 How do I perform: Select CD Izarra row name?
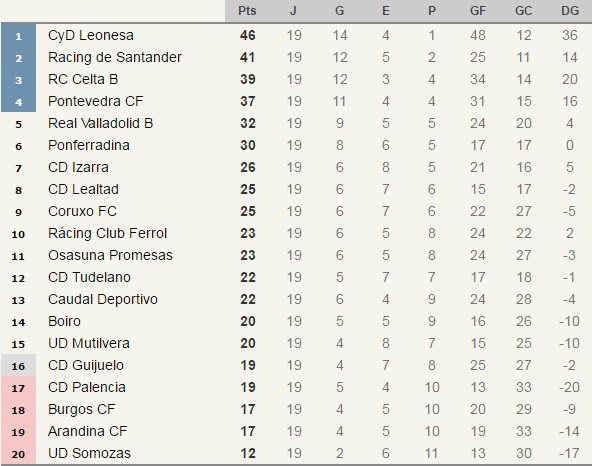(x=78, y=167)
